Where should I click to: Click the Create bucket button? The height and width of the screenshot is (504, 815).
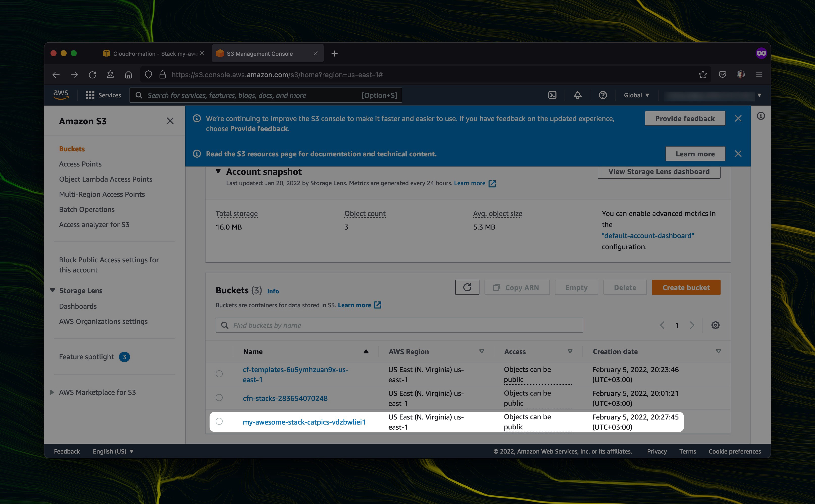[686, 287]
